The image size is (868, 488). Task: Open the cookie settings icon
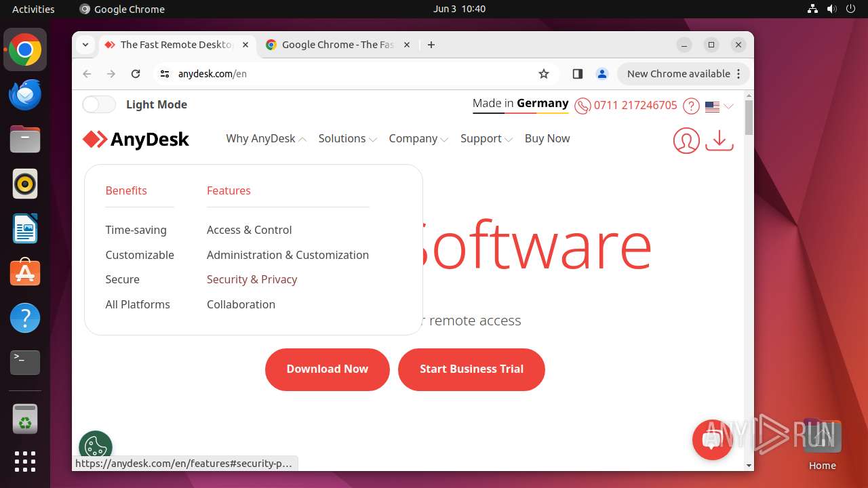pyautogui.click(x=96, y=446)
